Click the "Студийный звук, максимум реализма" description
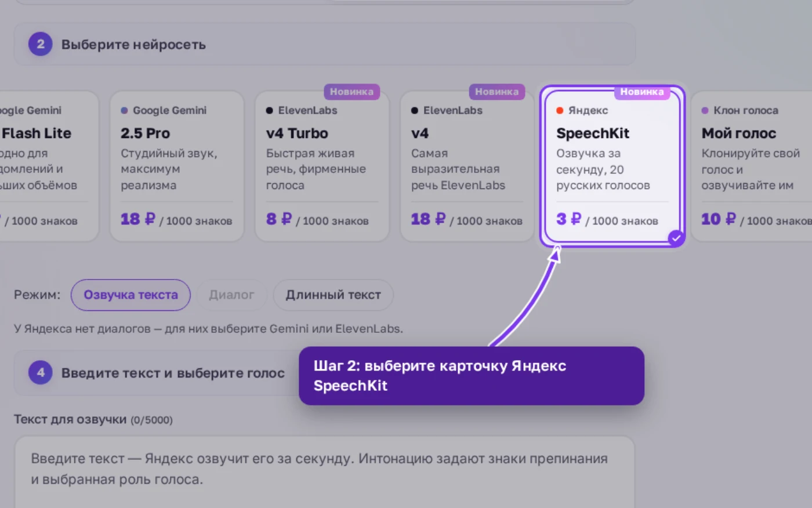812x508 pixels. [x=169, y=169]
